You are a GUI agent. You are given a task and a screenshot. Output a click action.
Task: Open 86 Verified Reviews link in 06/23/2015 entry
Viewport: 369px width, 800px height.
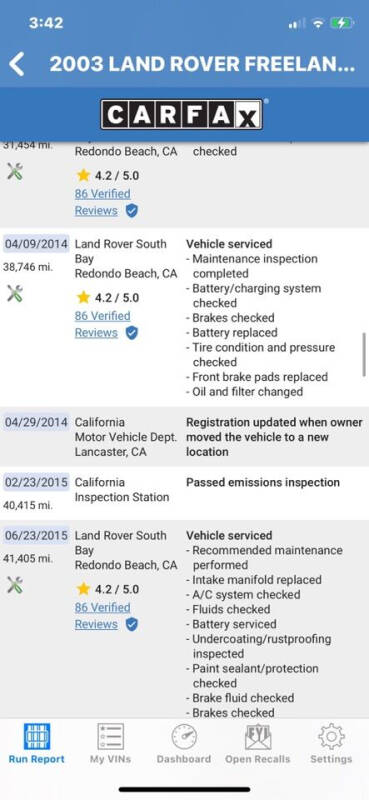103,616
